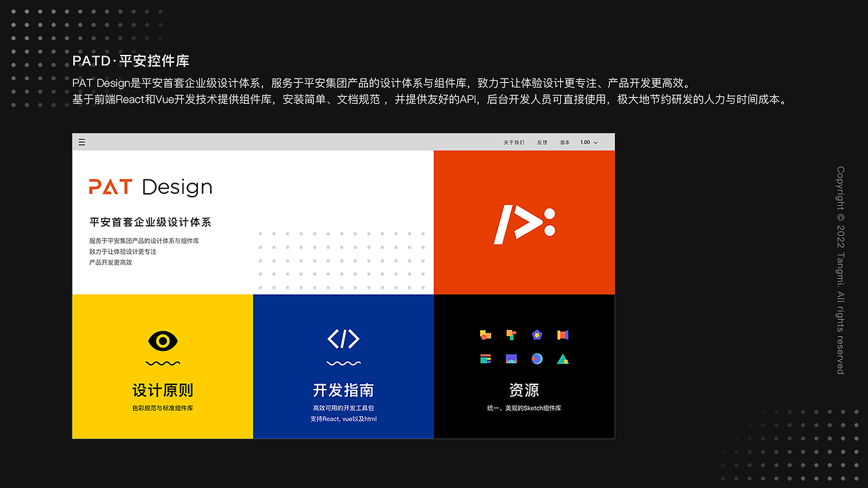Click the 高效可用的开发工具包 caption
This screenshot has width=868, height=488.
tap(343, 408)
